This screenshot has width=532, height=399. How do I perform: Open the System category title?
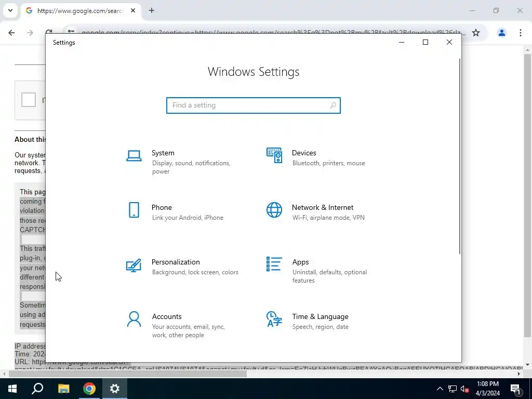tap(163, 153)
